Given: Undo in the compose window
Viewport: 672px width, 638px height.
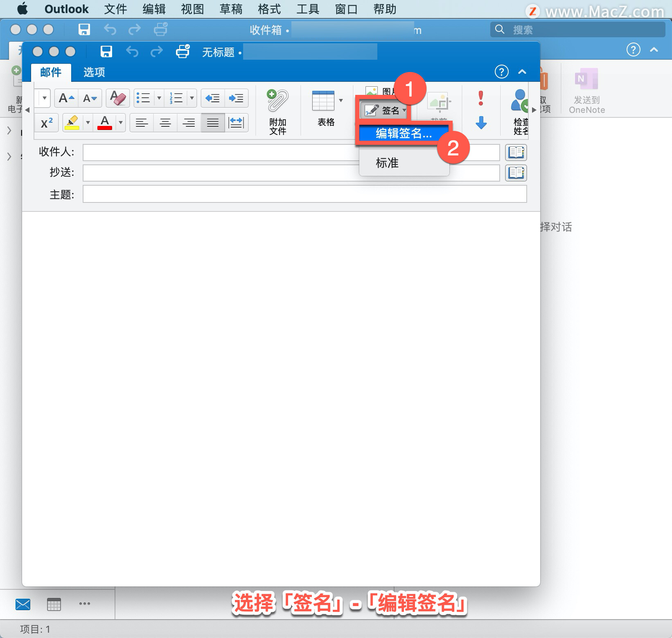Looking at the screenshot, I should [132, 52].
